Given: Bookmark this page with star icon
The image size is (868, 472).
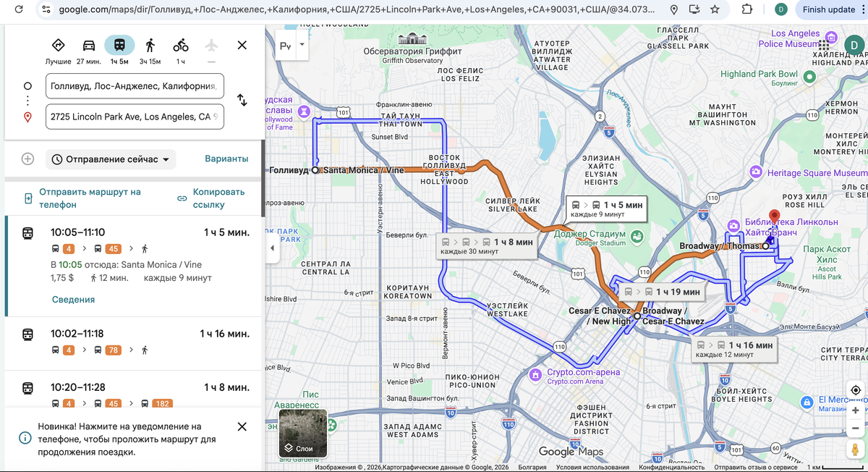Looking at the screenshot, I should 715,9.
